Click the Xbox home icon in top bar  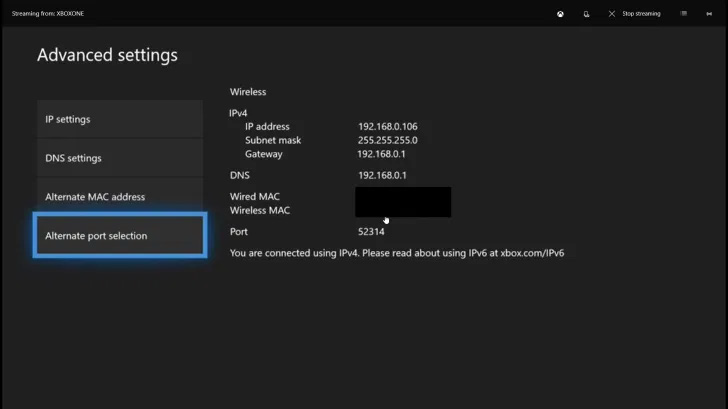pyautogui.click(x=560, y=14)
